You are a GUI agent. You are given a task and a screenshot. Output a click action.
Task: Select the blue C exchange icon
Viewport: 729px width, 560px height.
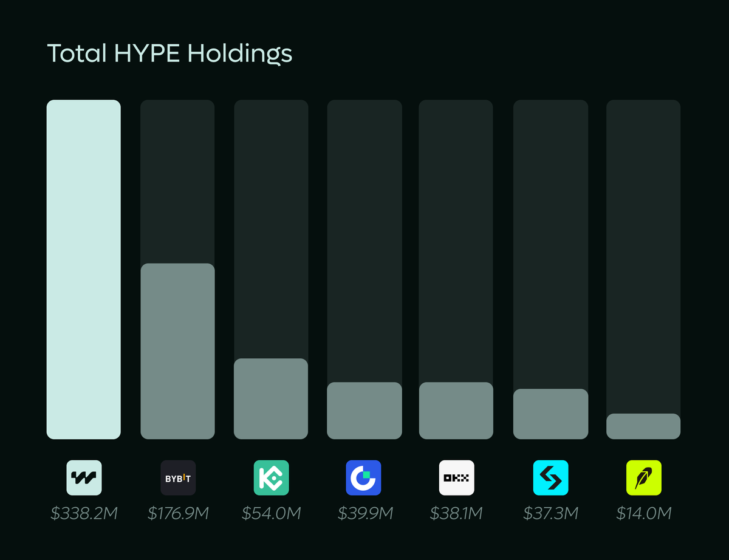pyautogui.click(x=364, y=478)
